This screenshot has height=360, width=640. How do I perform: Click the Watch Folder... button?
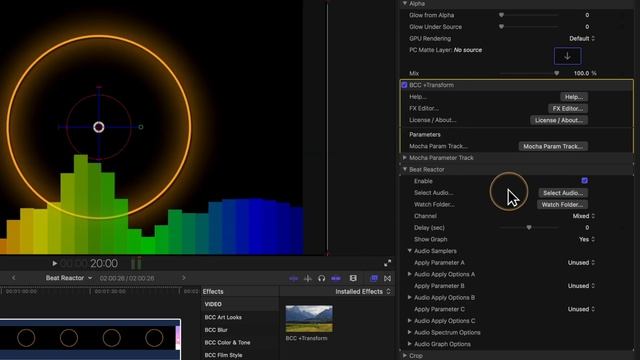(562, 204)
